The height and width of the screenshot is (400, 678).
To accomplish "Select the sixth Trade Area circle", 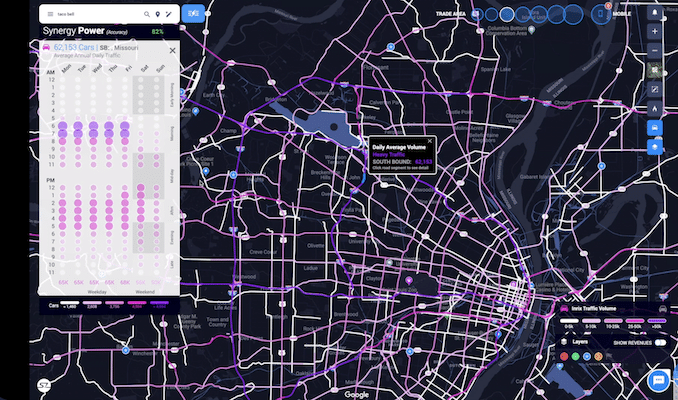I will pyautogui.click(x=556, y=14).
